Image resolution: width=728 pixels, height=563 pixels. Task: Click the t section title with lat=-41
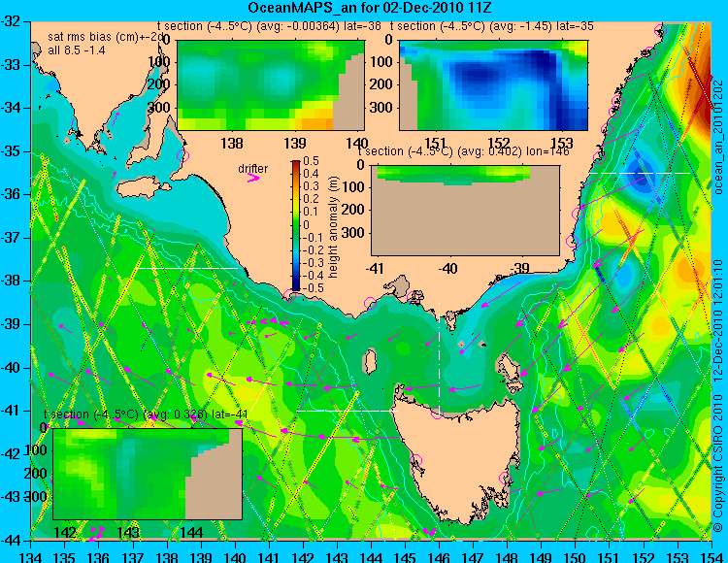pyautogui.click(x=146, y=414)
